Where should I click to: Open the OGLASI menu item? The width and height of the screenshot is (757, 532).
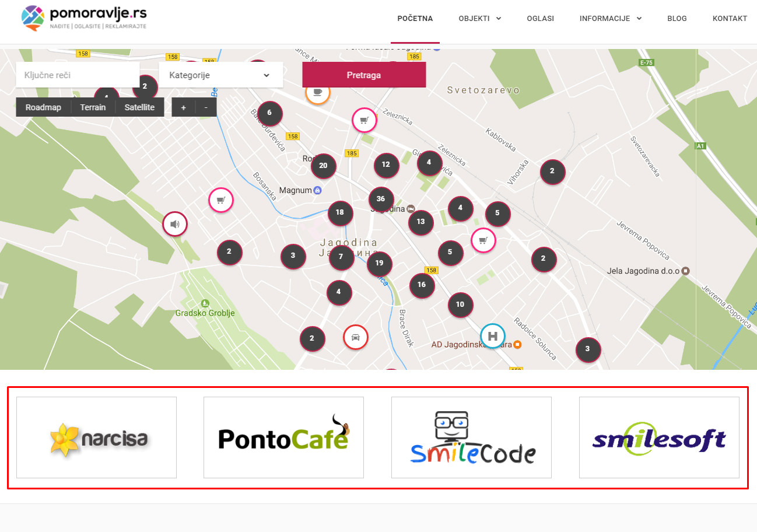pyautogui.click(x=540, y=18)
